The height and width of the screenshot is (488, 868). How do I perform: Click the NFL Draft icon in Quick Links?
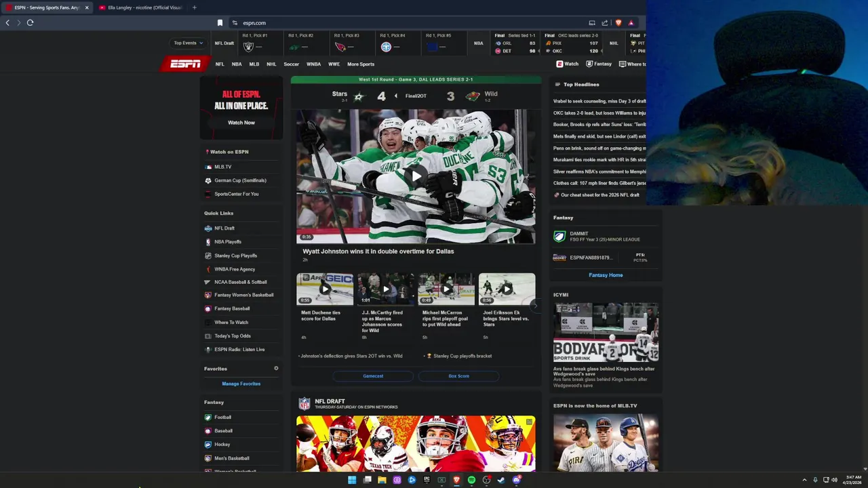208,228
